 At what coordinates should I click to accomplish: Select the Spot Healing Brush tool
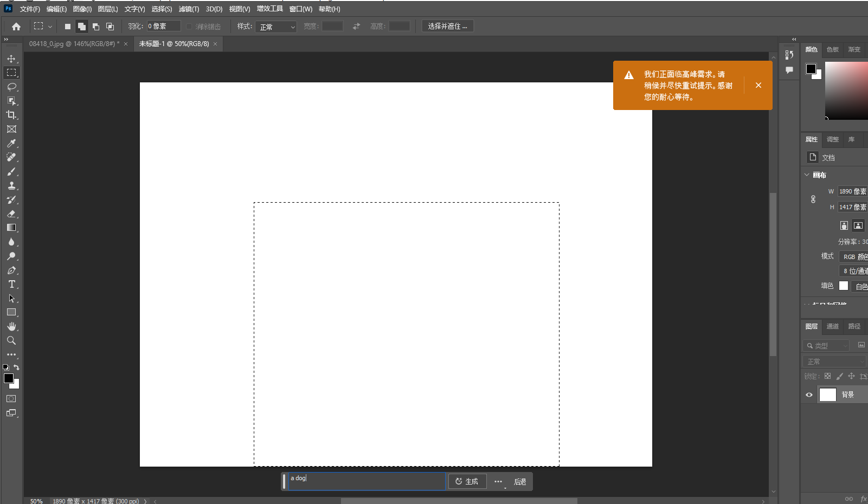11,157
